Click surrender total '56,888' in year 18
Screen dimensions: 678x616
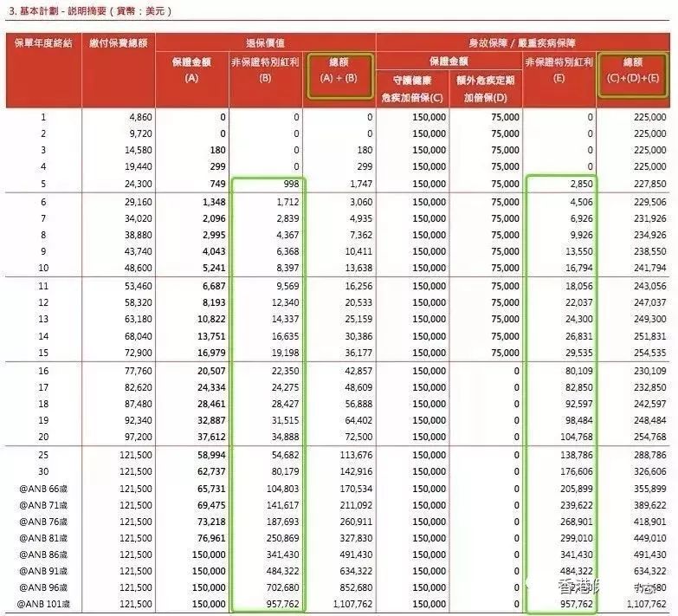tap(358, 404)
